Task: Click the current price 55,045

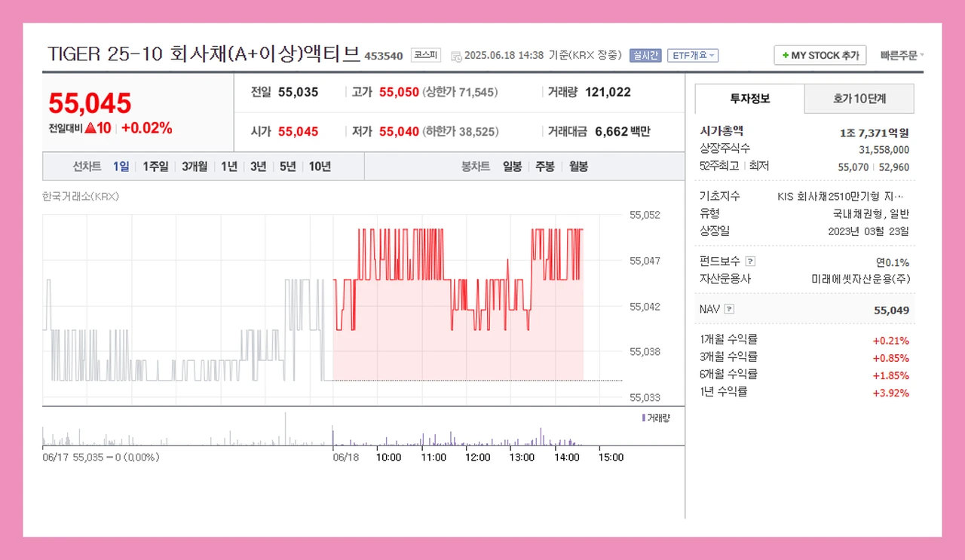Action: (x=90, y=103)
